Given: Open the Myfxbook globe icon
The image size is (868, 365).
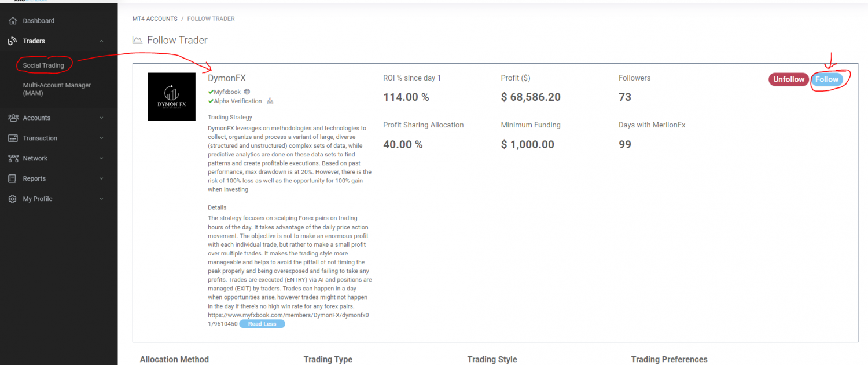Looking at the screenshot, I should (247, 92).
